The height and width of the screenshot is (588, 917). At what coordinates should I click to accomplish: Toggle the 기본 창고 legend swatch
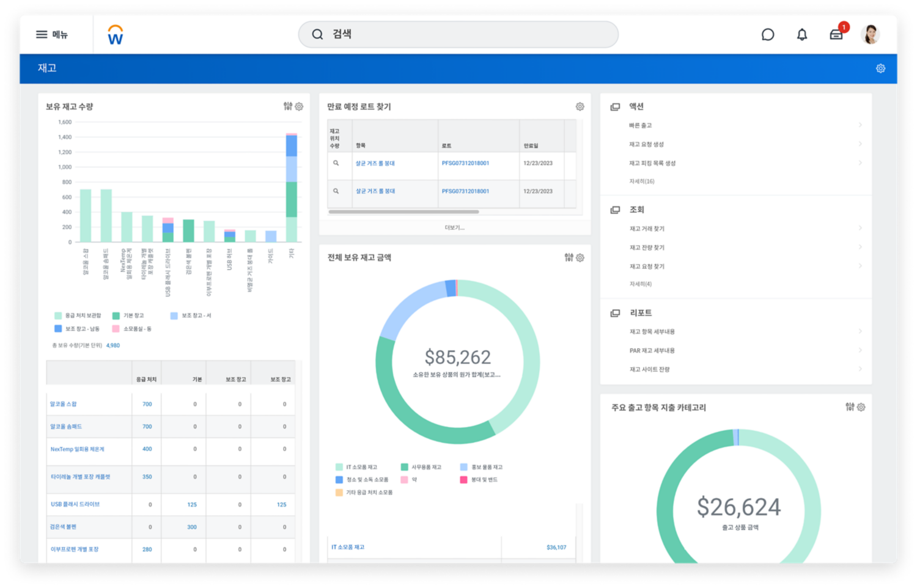tap(116, 315)
